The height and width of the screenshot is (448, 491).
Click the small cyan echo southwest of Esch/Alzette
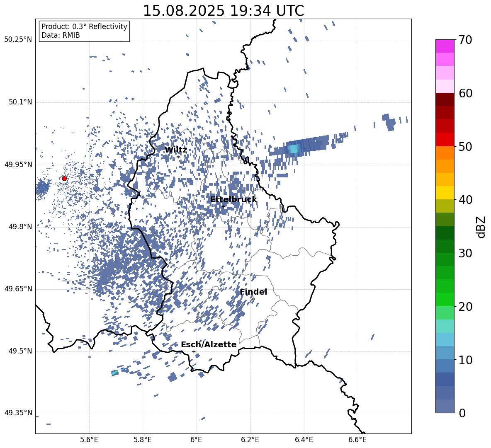click(115, 372)
